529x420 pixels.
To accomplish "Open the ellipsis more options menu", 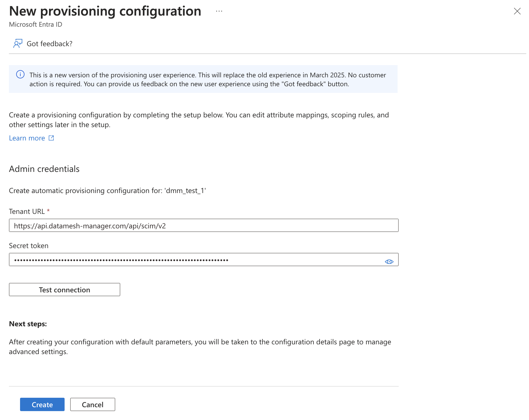I will (x=219, y=11).
